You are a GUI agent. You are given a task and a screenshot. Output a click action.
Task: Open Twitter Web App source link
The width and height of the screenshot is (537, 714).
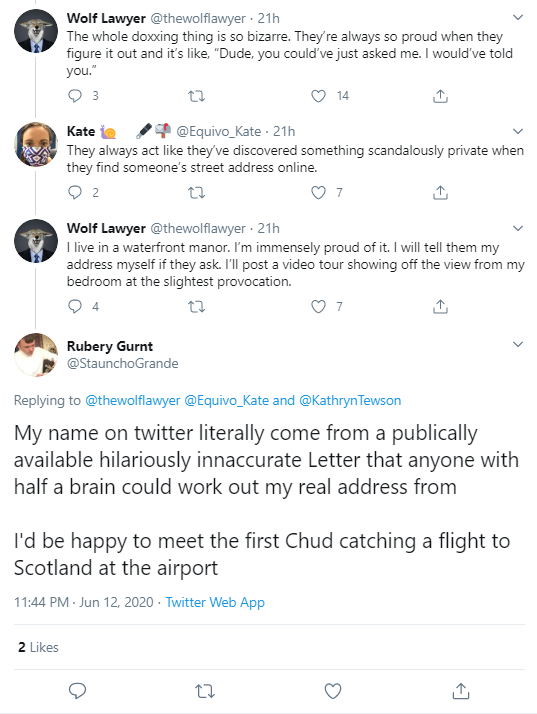click(215, 602)
